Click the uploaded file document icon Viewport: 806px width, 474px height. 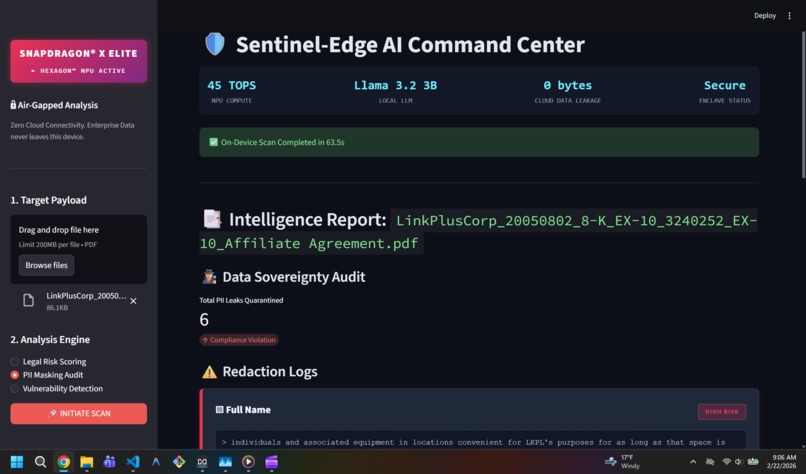(28, 301)
